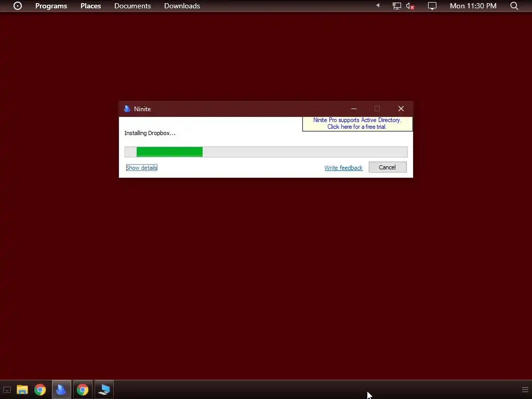Click the Installing Dropbox status text
The width and height of the screenshot is (532, 399).
click(150, 133)
